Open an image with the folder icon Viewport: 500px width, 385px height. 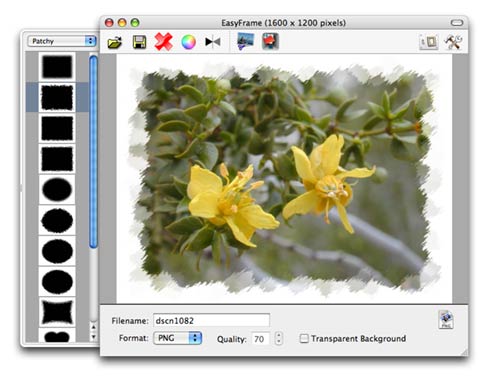[115, 42]
